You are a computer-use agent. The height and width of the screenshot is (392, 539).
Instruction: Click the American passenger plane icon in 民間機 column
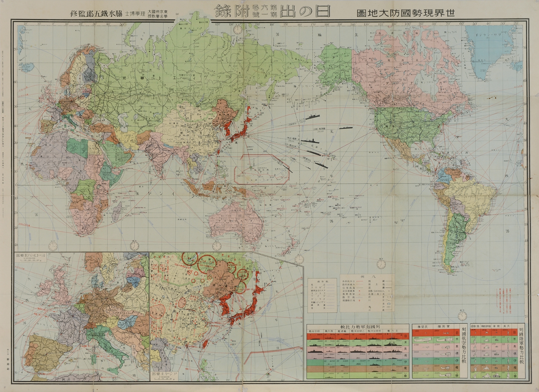pyautogui.click(x=423, y=339)
